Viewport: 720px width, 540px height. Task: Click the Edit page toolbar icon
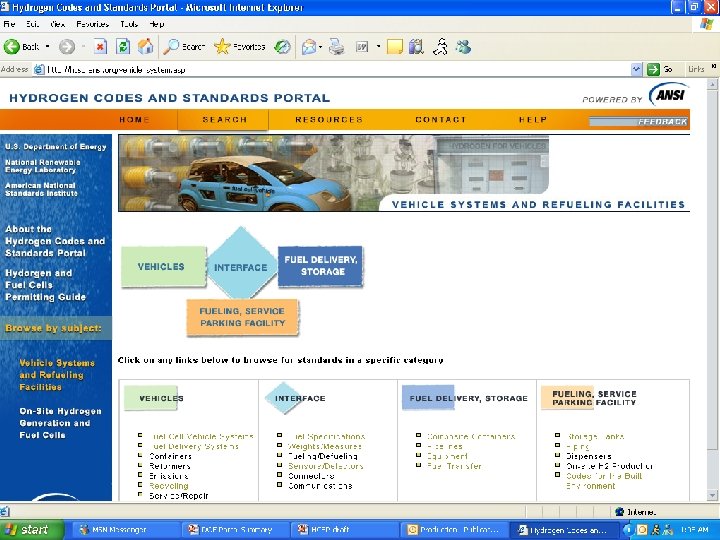pos(362,46)
